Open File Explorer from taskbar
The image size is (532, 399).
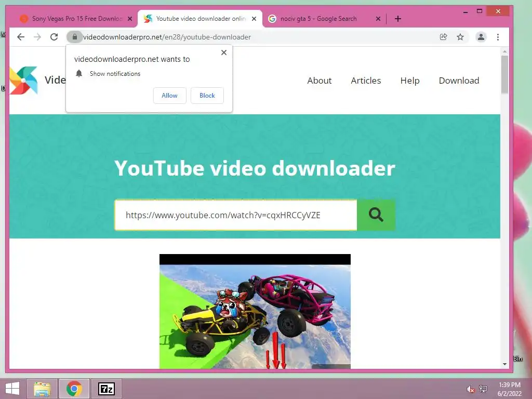click(x=42, y=389)
